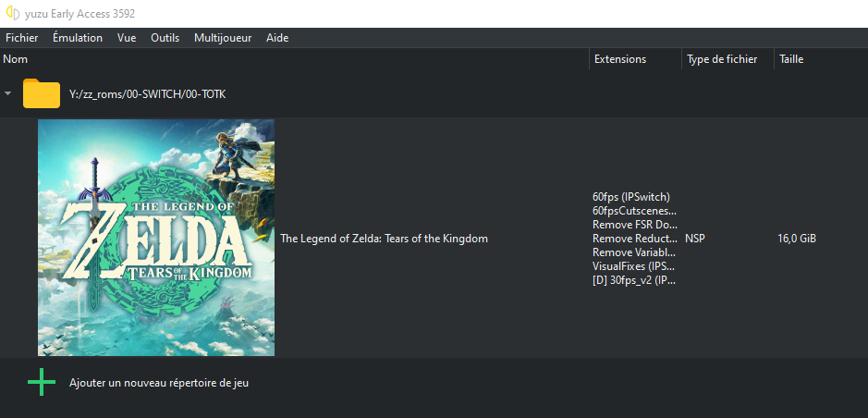
Task: Open the Aide menu
Action: [x=277, y=38]
